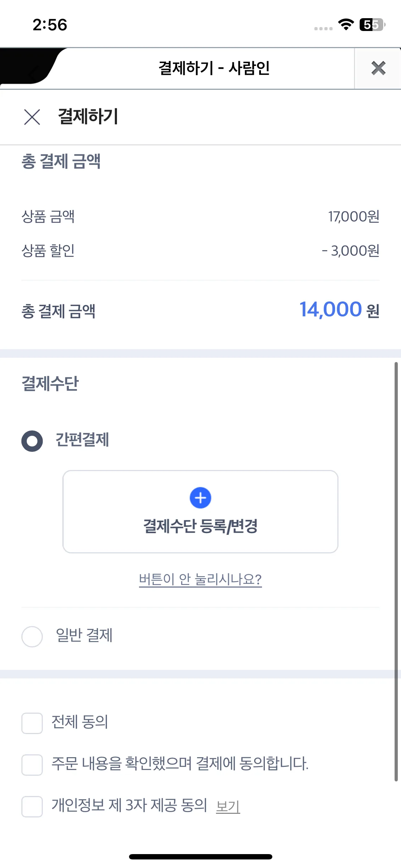Enable 개인정보 제 3자 제공 동의 checkbox

[x=32, y=806]
